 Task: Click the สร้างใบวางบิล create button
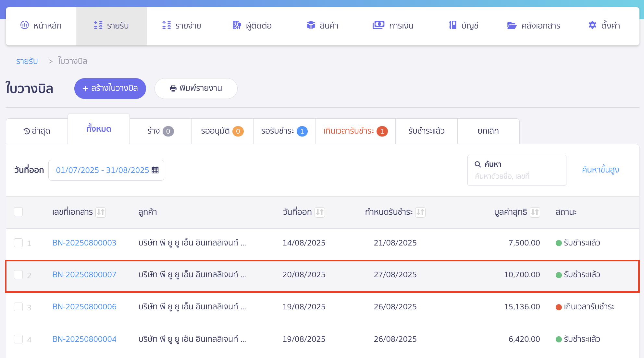110,88
